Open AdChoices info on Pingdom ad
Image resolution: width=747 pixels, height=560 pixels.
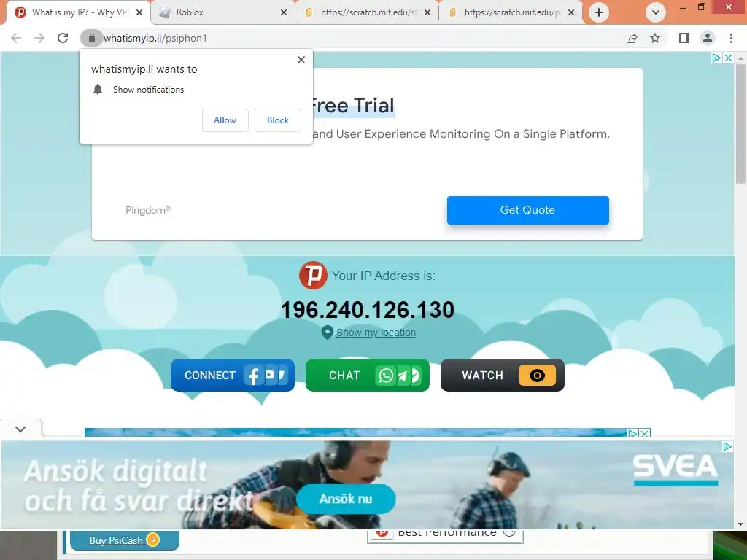click(x=716, y=58)
